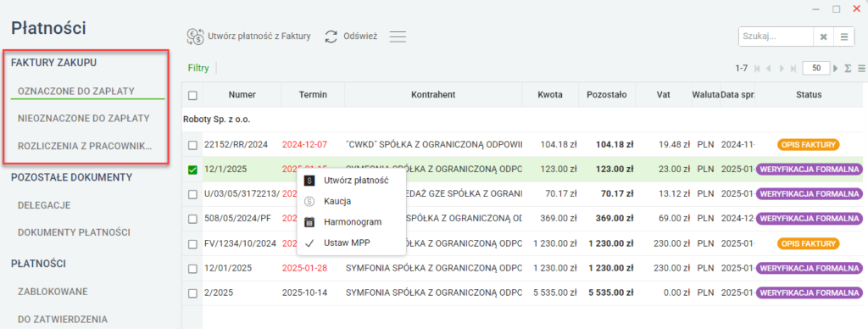Sort by Vat column header
Image resolution: width=868 pixels, height=329 pixels.
pos(663,95)
